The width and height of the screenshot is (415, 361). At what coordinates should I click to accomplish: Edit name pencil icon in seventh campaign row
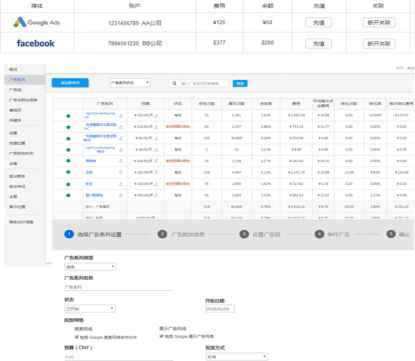point(121,184)
